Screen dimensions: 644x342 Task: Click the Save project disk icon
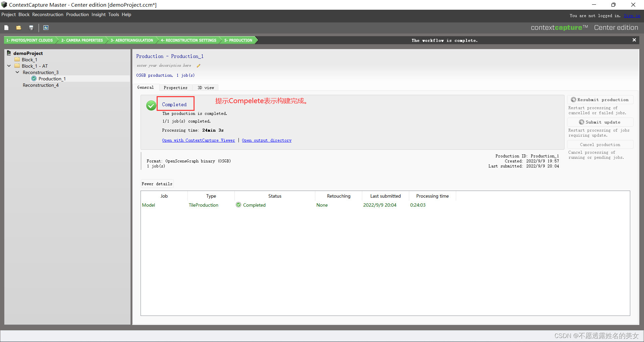31,28
